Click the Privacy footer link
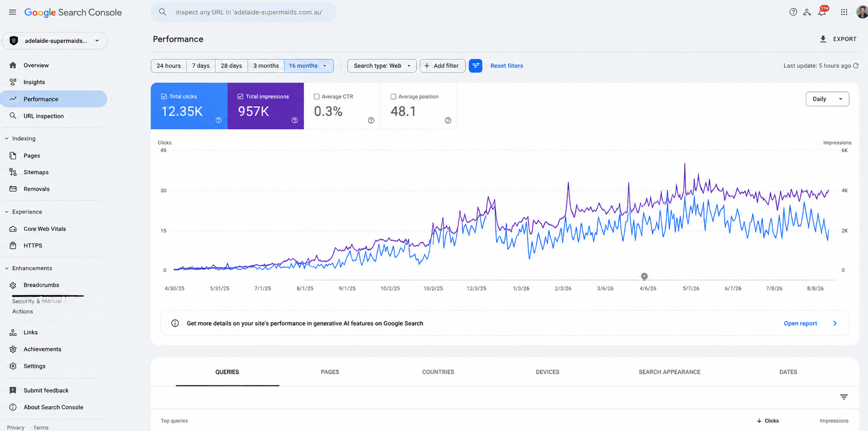 (x=16, y=428)
